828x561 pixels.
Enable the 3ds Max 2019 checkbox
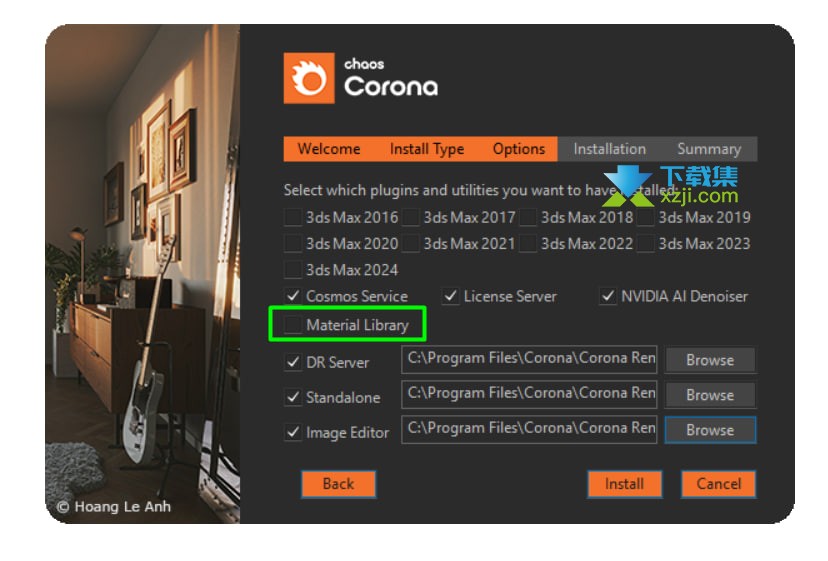[x=645, y=217]
